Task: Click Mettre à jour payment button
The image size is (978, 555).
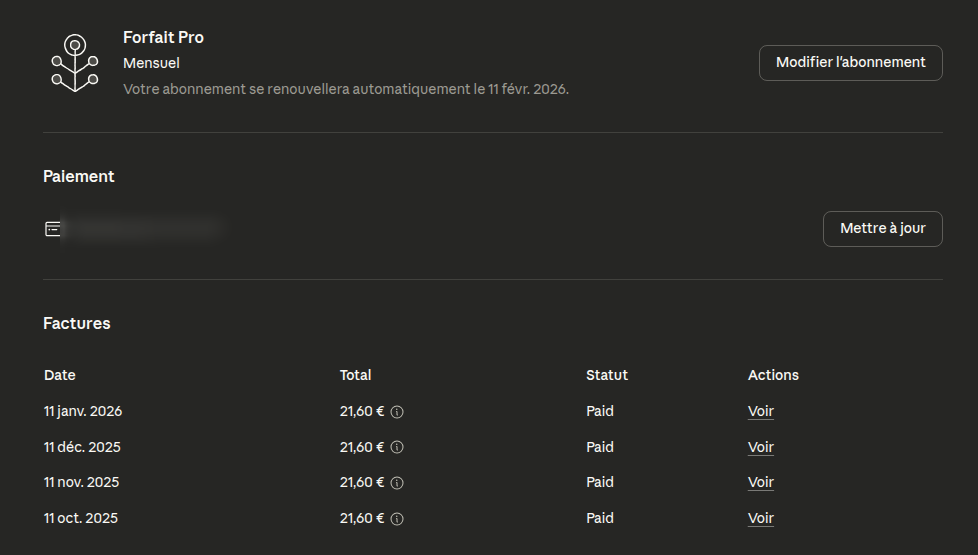Action: coord(882,229)
